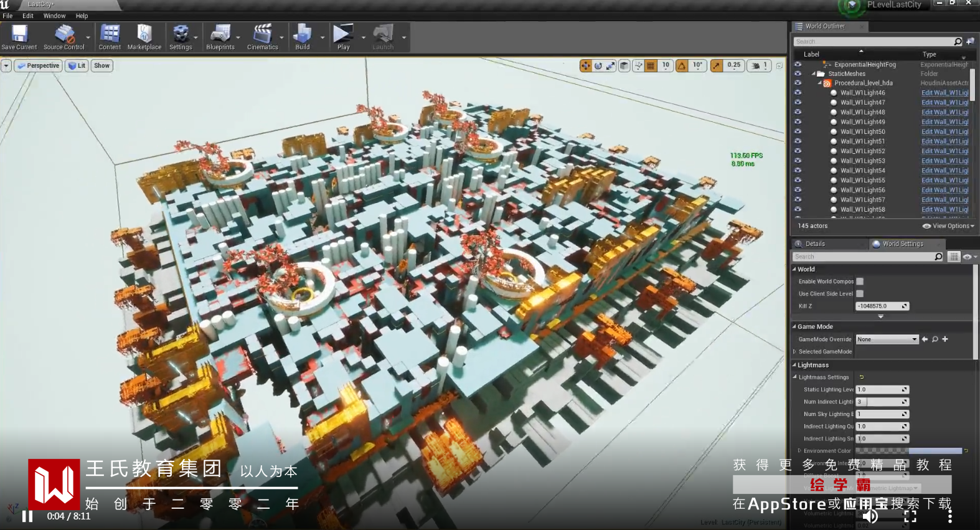
Task: Launch the Marketplace toolbar icon
Action: (x=144, y=37)
